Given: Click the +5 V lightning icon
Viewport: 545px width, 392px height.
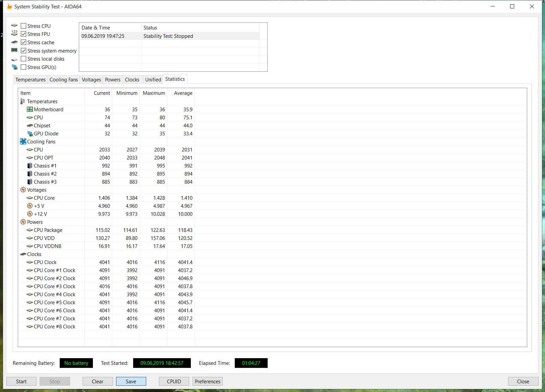Looking at the screenshot, I should point(30,206).
